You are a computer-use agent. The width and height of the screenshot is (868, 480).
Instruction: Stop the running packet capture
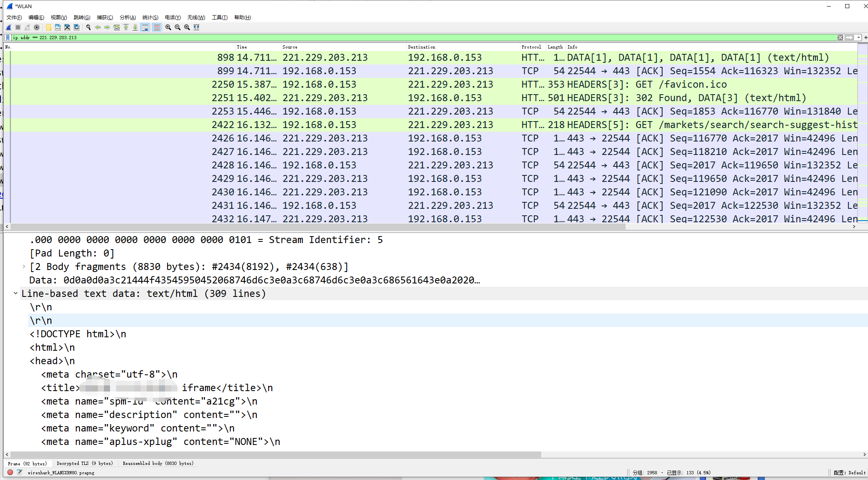click(x=18, y=27)
